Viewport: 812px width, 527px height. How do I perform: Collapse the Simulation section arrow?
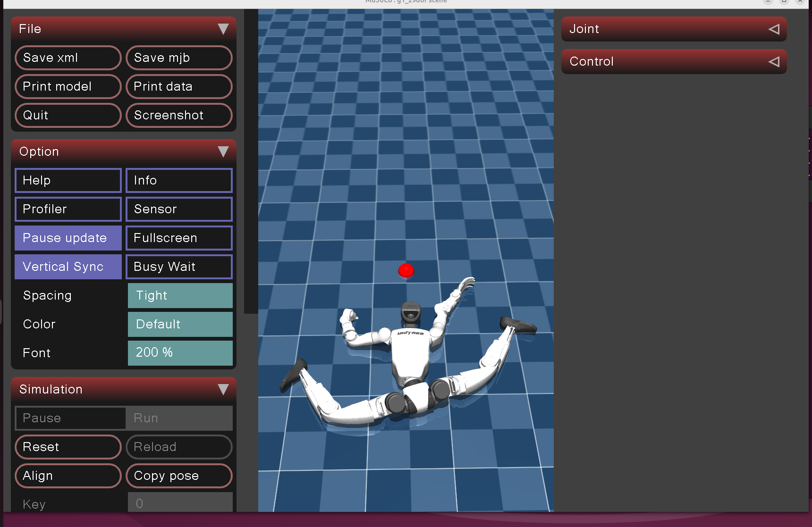(x=223, y=389)
